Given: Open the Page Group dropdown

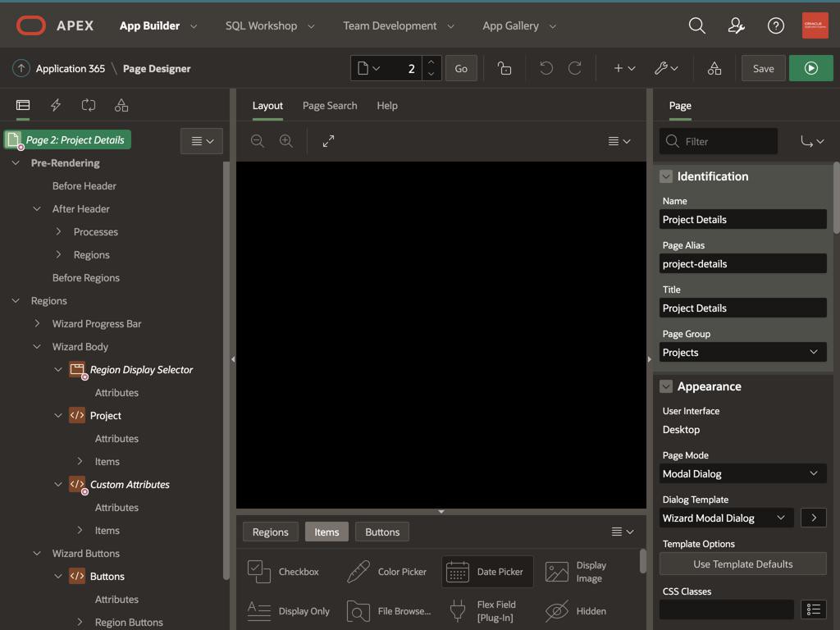Looking at the screenshot, I should click(742, 353).
